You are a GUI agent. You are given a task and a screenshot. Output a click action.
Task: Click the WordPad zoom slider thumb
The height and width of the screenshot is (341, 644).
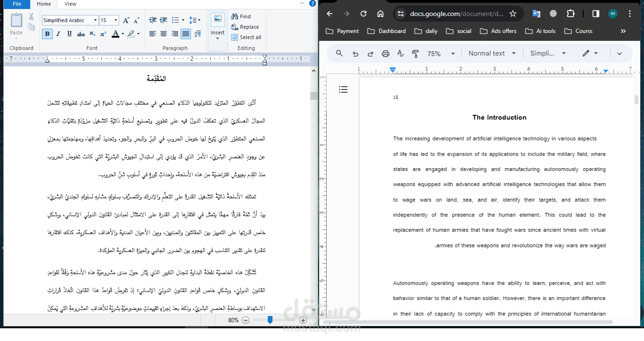(x=270, y=320)
